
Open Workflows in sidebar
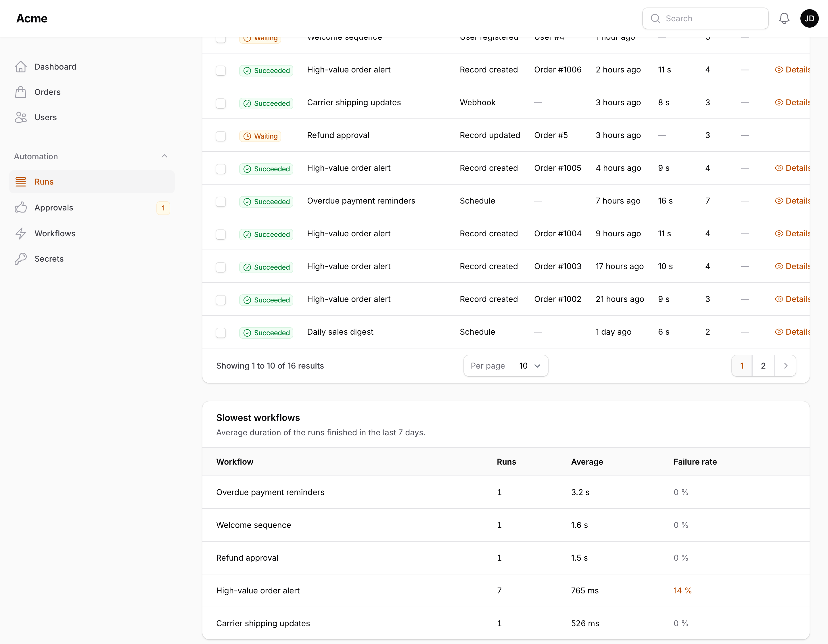(x=92, y=233)
